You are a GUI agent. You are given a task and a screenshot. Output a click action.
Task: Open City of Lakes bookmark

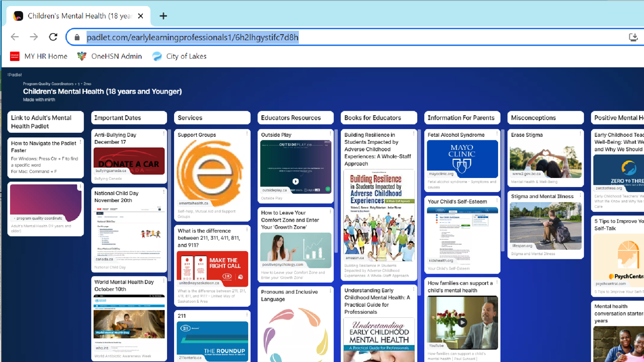tap(180, 56)
